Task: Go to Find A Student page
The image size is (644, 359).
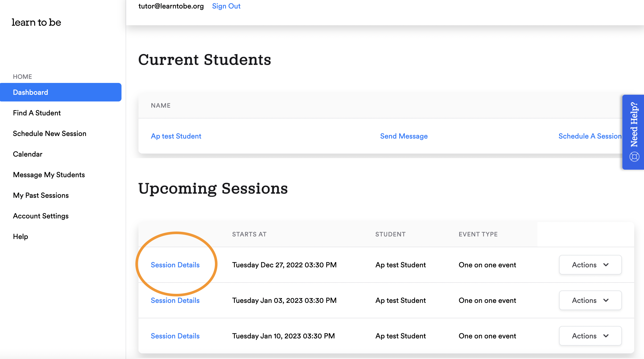Action: coord(37,113)
